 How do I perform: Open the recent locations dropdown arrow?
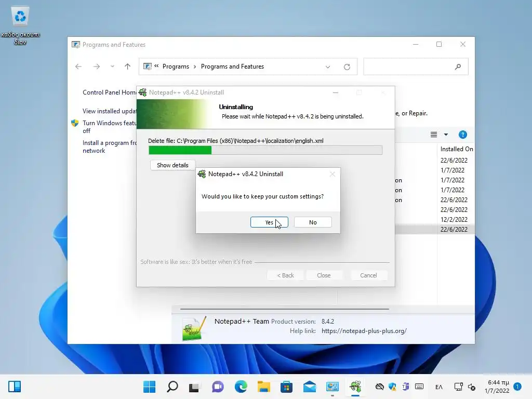[x=112, y=66]
